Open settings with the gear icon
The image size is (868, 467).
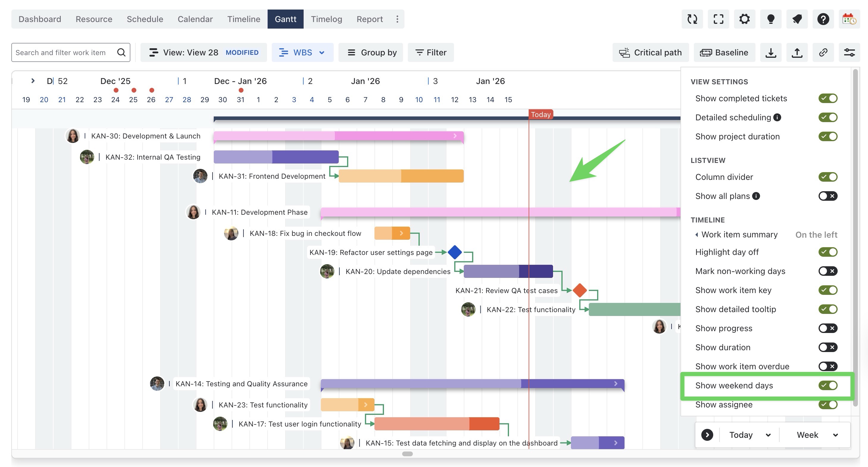tap(744, 19)
